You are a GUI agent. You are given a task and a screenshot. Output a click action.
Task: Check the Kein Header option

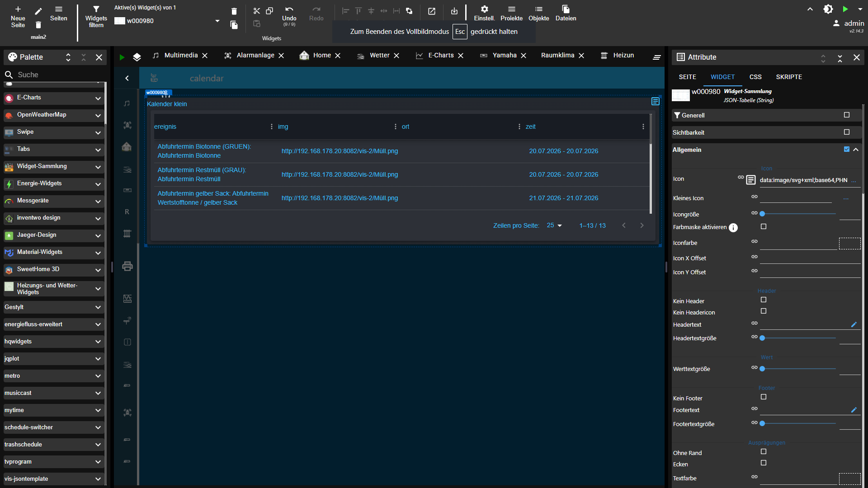pos(764,300)
